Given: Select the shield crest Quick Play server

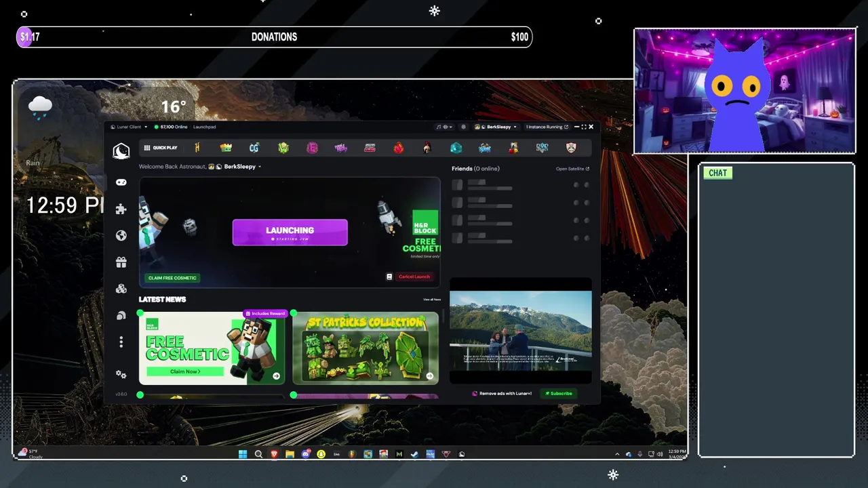Looking at the screenshot, I should [570, 148].
